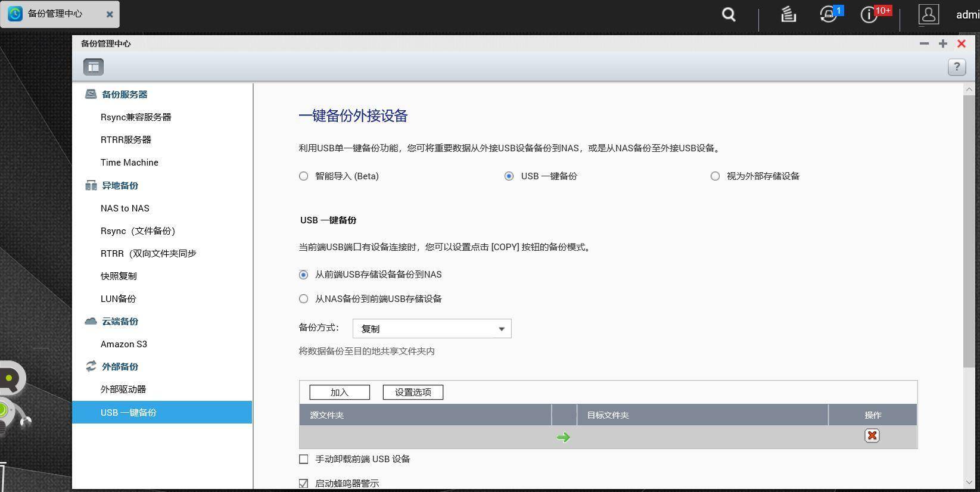Close the 备份管理中心 window
Viewport: 980px width, 492px height.
[962, 43]
